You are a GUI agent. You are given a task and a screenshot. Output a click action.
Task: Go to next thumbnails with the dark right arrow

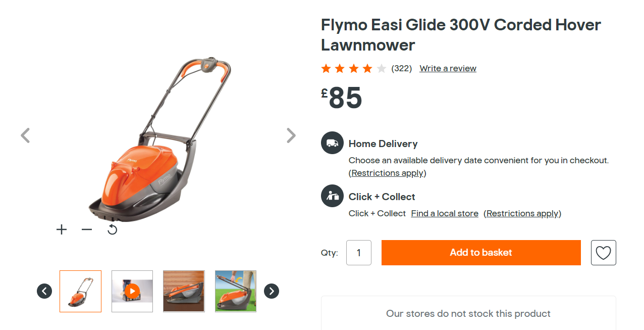(x=272, y=291)
